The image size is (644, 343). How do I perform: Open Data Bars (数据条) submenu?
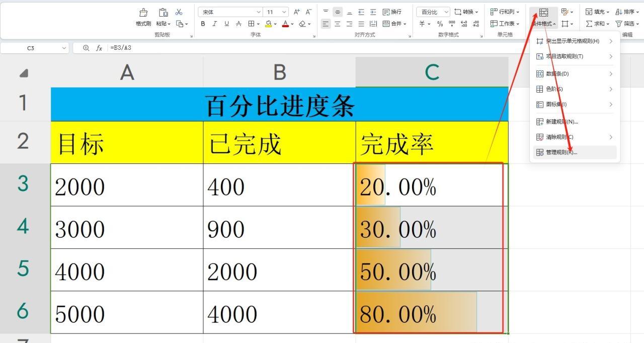(x=575, y=74)
